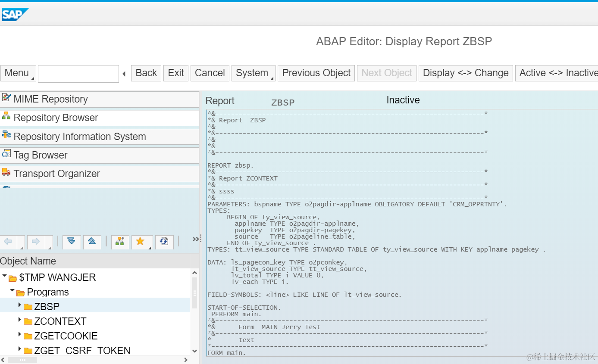Open the Menu dropdown
Image resolution: width=598 pixels, height=364 pixels.
coord(18,73)
